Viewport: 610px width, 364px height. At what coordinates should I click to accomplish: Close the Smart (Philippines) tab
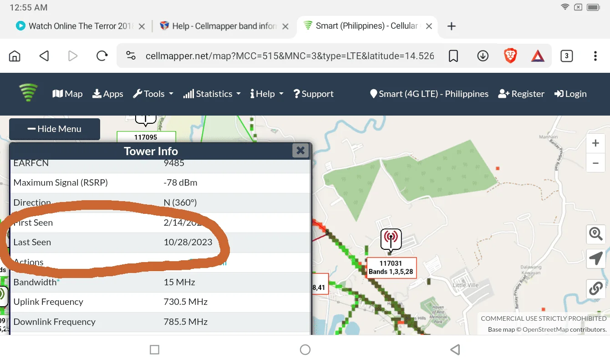click(429, 26)
